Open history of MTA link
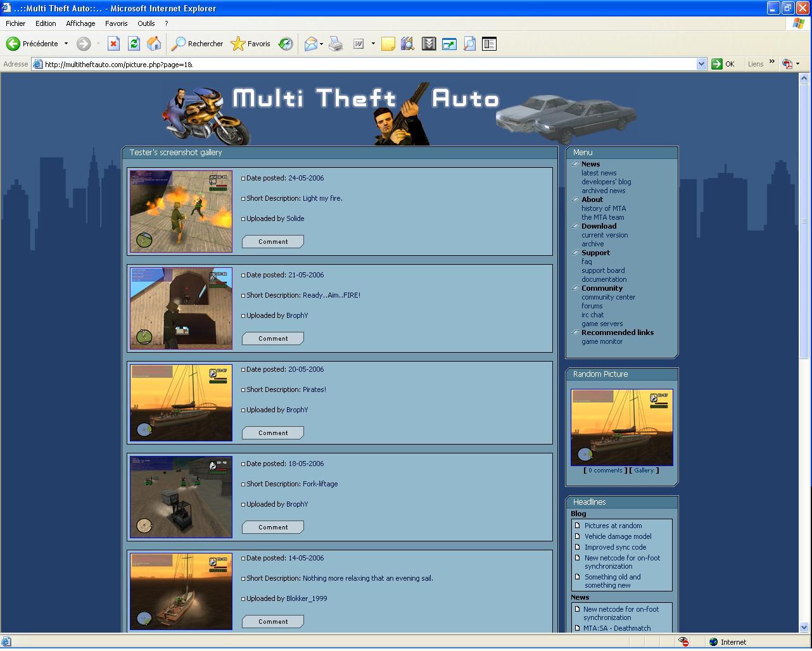812x651 pixels. [604, 208]
